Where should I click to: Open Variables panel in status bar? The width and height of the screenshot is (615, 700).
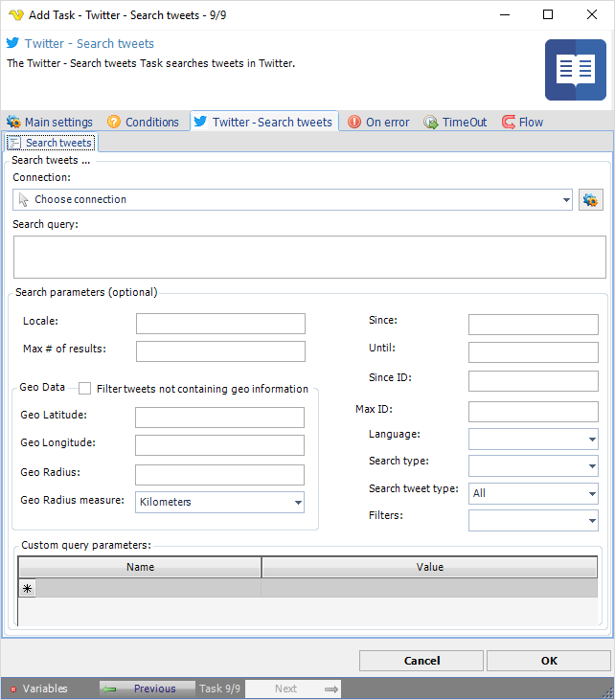tap(38, 689)
